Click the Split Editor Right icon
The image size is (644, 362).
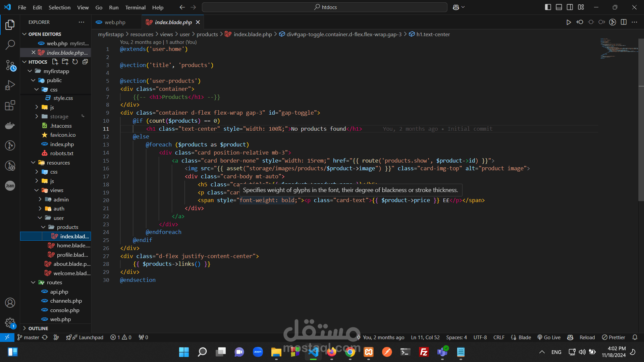(624, 22)
